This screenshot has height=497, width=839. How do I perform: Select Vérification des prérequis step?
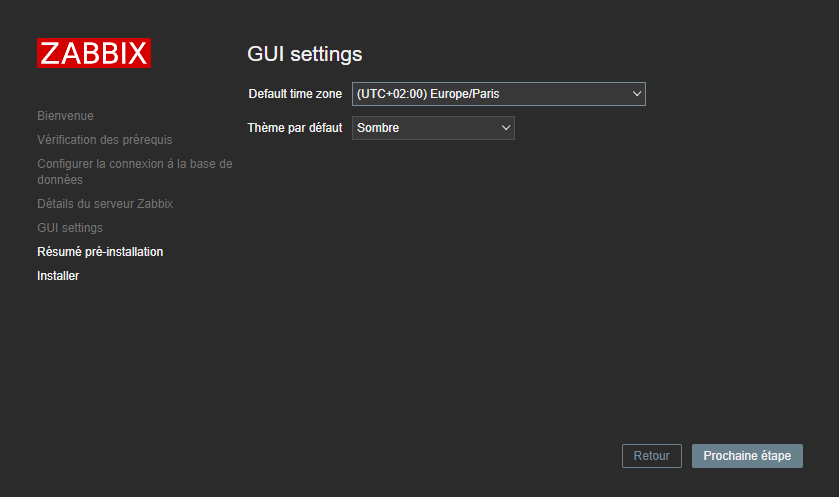(104, 140)
